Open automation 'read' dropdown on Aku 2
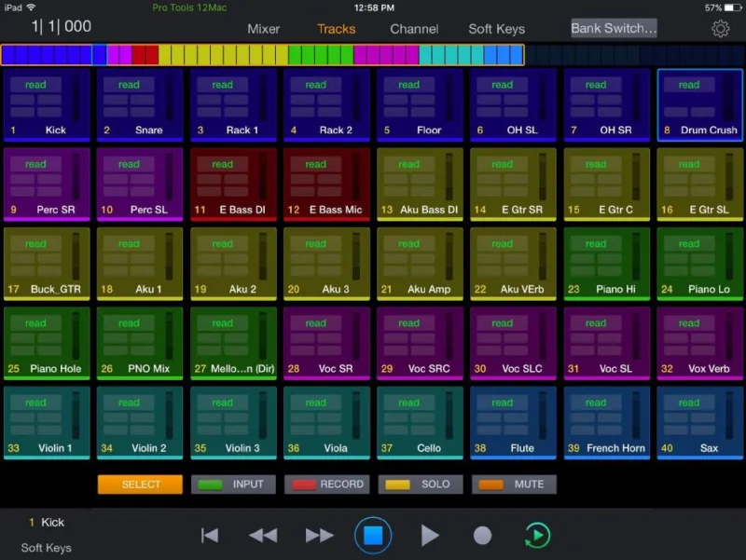 [222, 243]
